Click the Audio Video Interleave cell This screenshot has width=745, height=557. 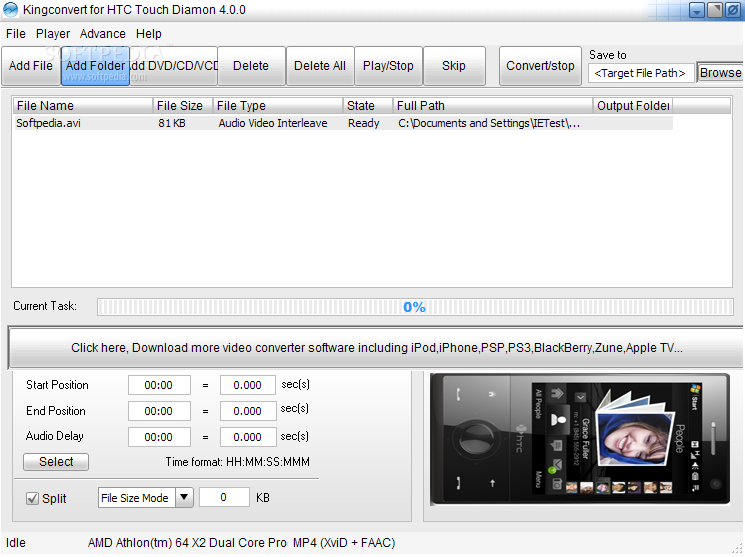(273, 123)
